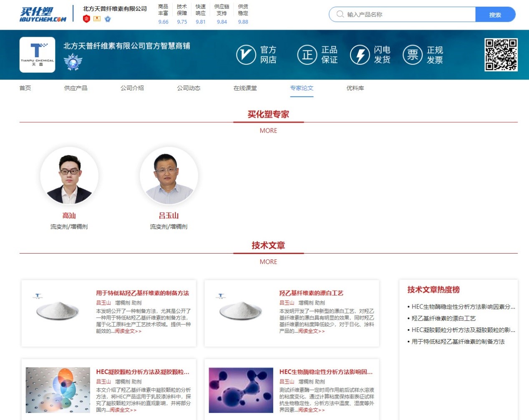Click colorful bubble image of HEC凝胶颗粒 article

pyautogui.click(x=58, y=390)
